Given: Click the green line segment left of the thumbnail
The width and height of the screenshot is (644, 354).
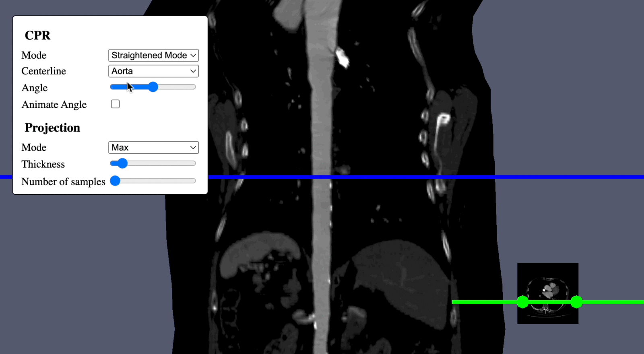Looking at the screenshot, I should pos(483,302).
